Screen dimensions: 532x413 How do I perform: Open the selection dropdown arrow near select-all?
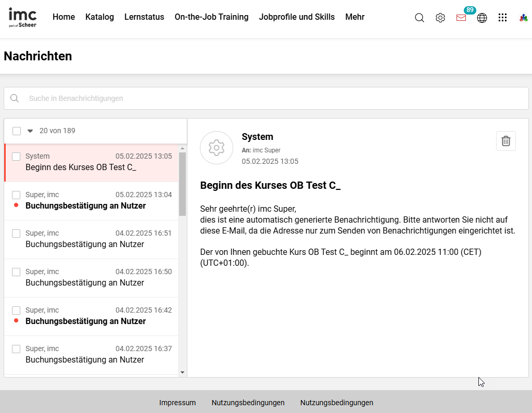pos(30,131)
